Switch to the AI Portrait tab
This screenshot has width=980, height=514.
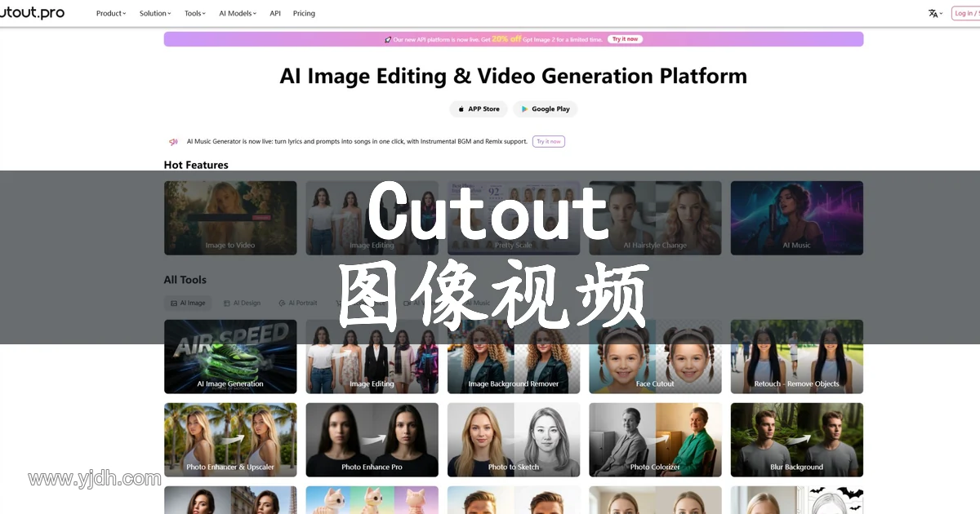click(x=298, y=303)
